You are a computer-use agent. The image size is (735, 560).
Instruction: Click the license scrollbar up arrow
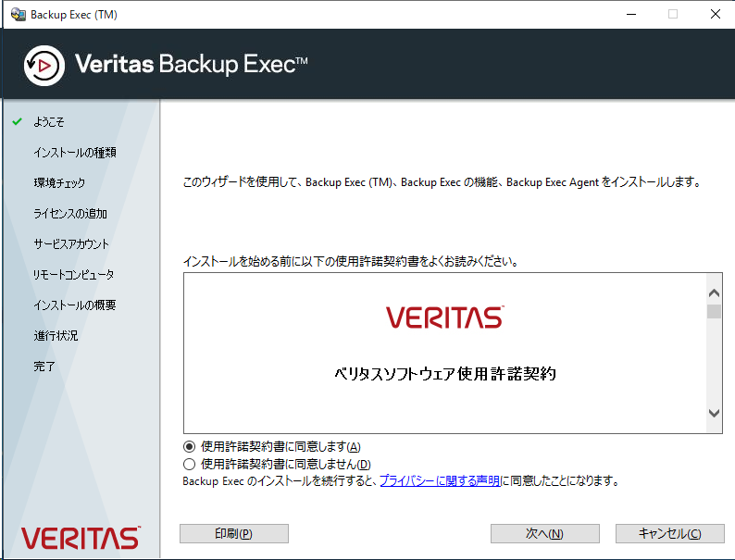[714, 292]
